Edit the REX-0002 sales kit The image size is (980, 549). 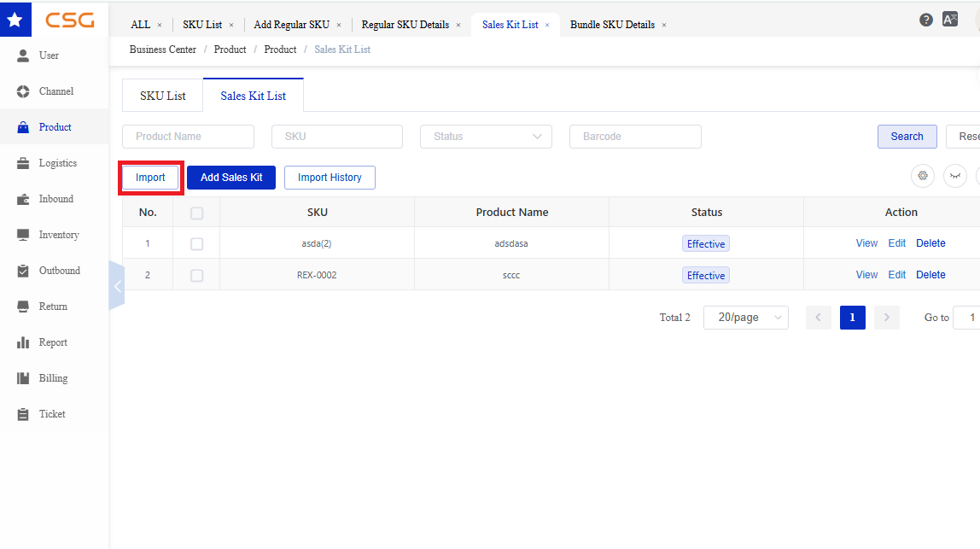click(897, 275)
